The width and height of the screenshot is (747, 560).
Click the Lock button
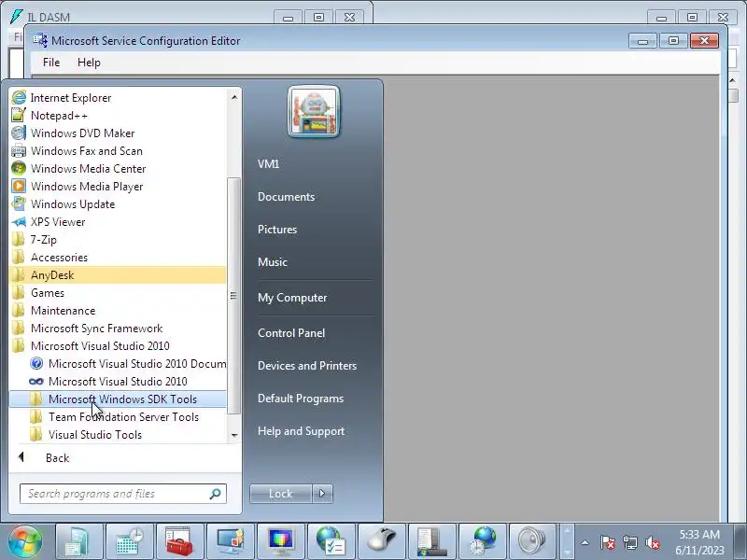pos(281,494)
